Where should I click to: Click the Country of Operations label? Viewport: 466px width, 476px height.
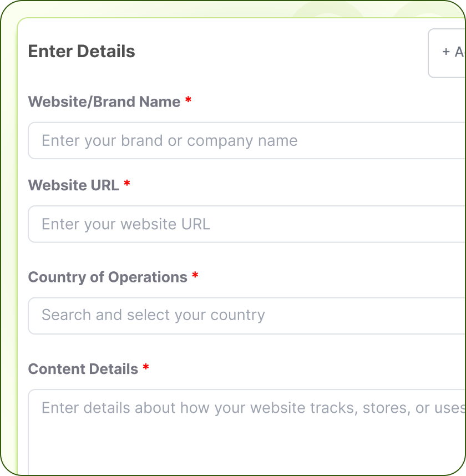point(107,277)
